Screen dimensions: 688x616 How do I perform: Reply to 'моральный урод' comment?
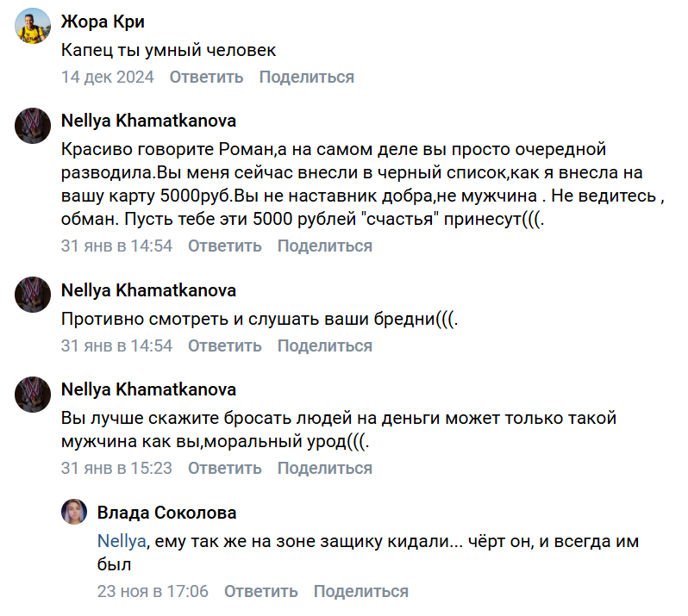point(224,469)
